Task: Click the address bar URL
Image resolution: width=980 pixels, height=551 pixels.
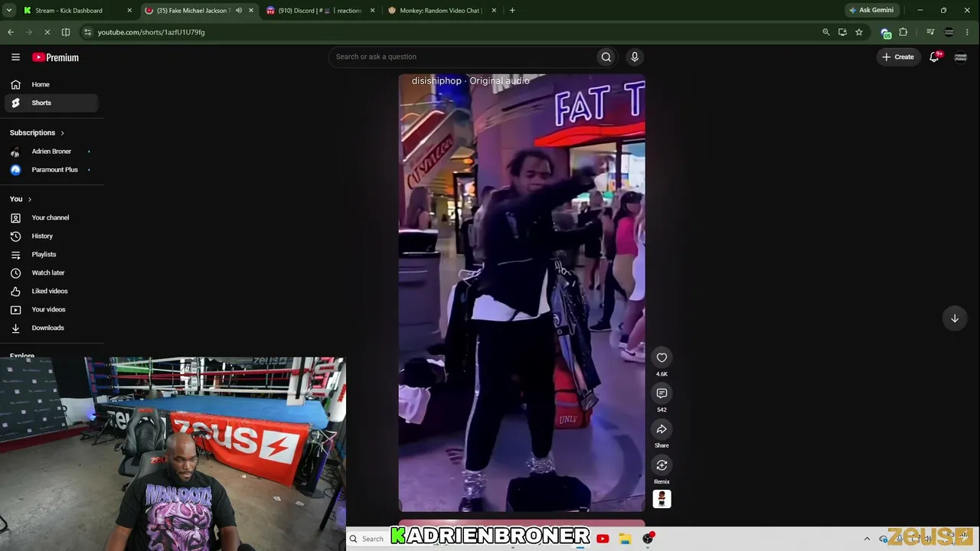Action: pyautogui.click(x=151, y=32)
